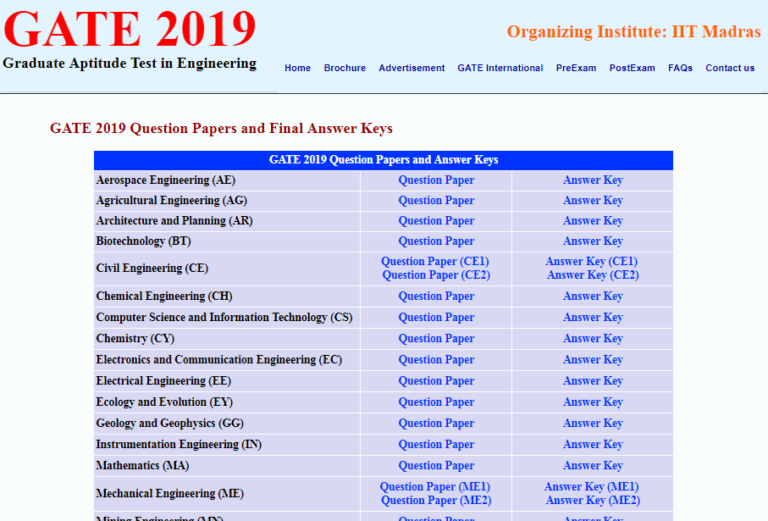Open Mathematics (MA) Answer Key

coord(593,466)
